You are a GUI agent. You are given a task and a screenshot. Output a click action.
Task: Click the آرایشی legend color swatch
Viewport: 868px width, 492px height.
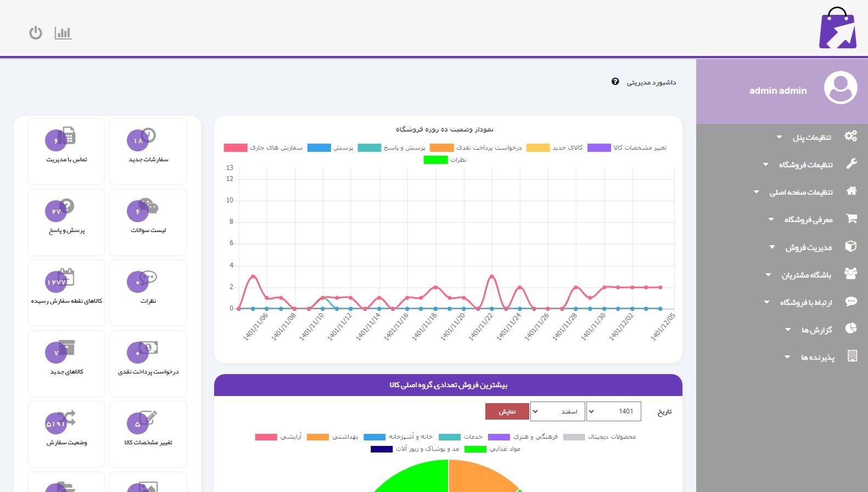[x=266, y=437]
